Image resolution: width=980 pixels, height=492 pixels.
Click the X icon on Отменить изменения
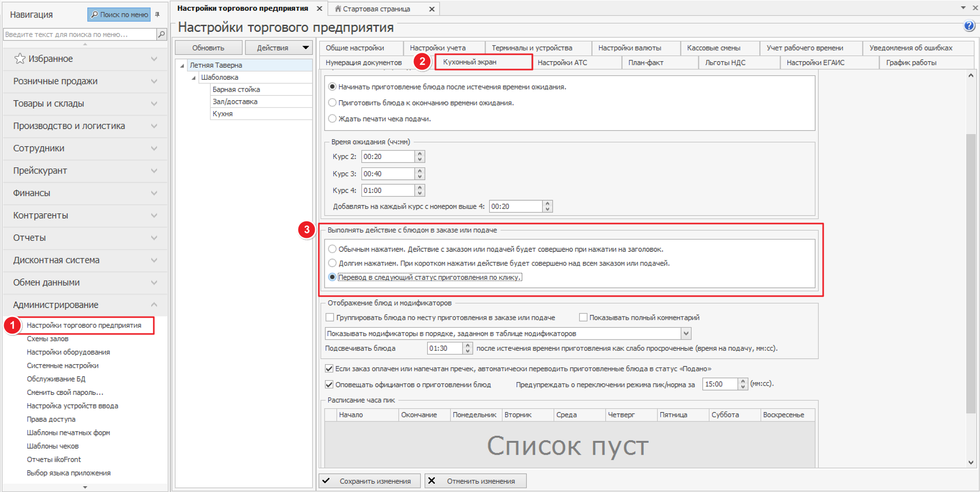click(432, 481)
